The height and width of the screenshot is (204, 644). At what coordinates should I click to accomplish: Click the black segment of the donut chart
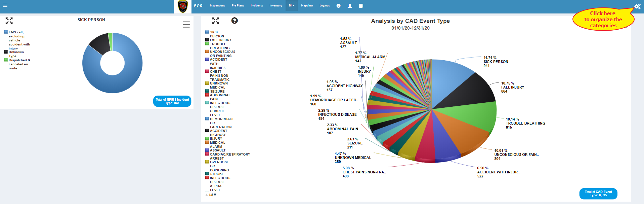pos(100,44)
